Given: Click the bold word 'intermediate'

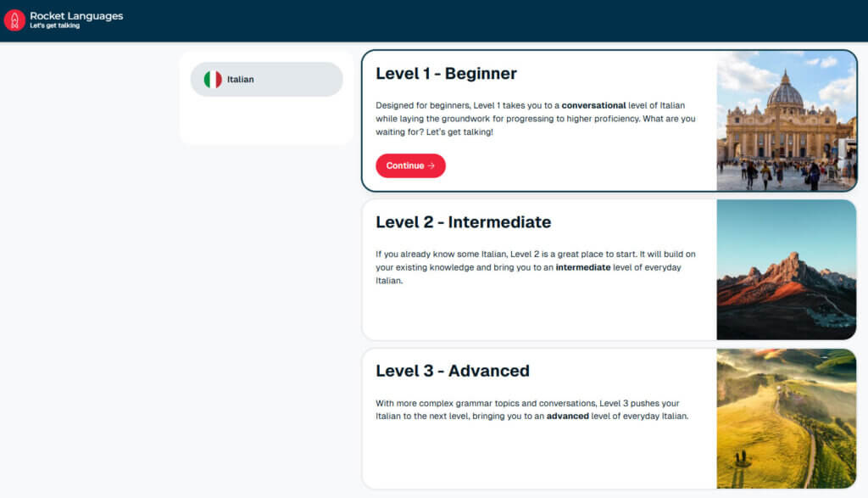Looking at the screenshot, I should (x=583, y=267).
